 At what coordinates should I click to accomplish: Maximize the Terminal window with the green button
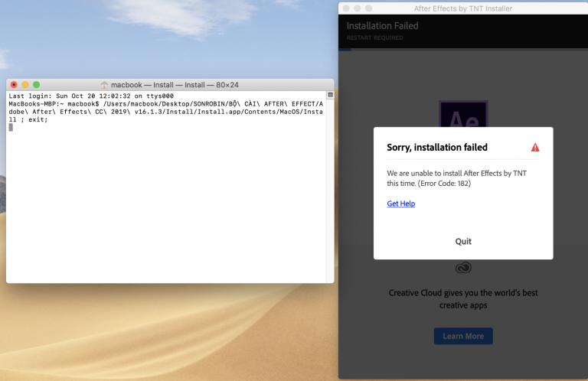pos(37,85)
